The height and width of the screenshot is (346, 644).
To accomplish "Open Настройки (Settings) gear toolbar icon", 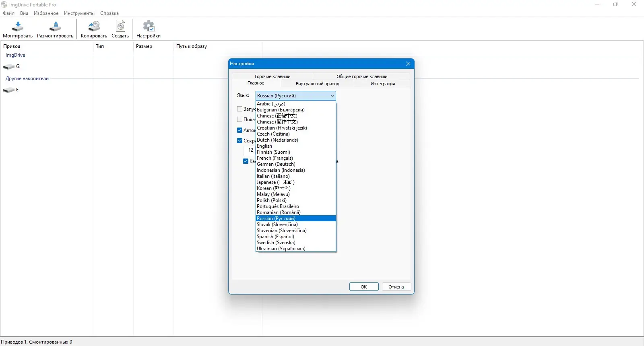I will pos(149,27).
